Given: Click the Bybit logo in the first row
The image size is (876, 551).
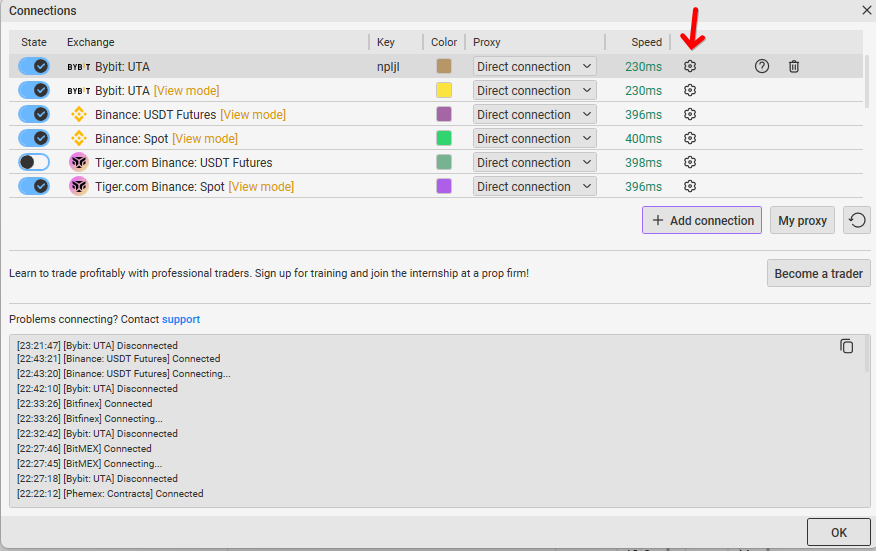Looking at the screenshot, I should coord(79,67).
